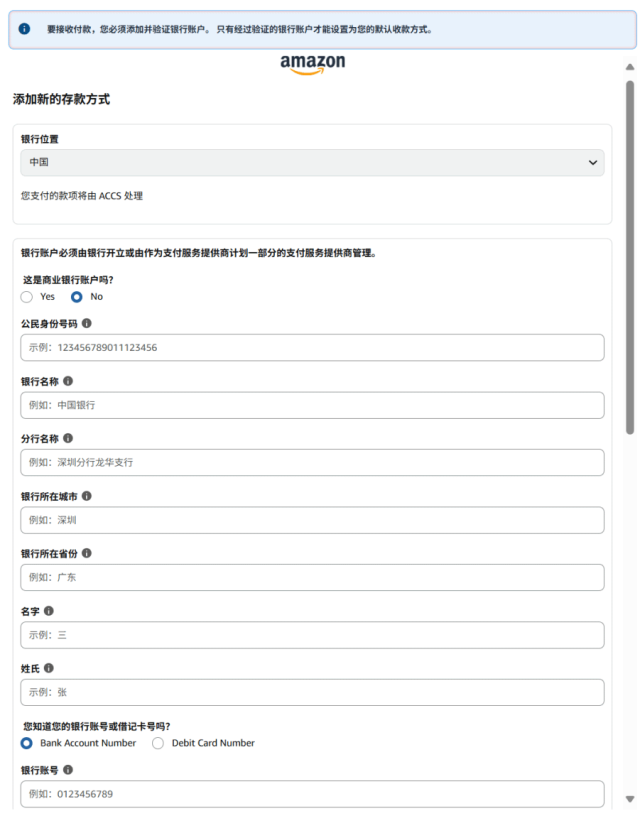Click the 银行账号 input field
640x816 pixels.
pos(312,794)
